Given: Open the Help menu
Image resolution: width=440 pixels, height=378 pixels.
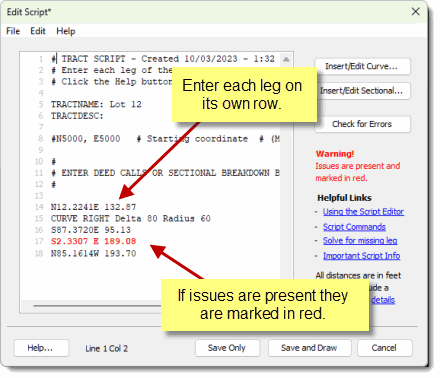Looking at the screenshot, I should pos(66,31).
